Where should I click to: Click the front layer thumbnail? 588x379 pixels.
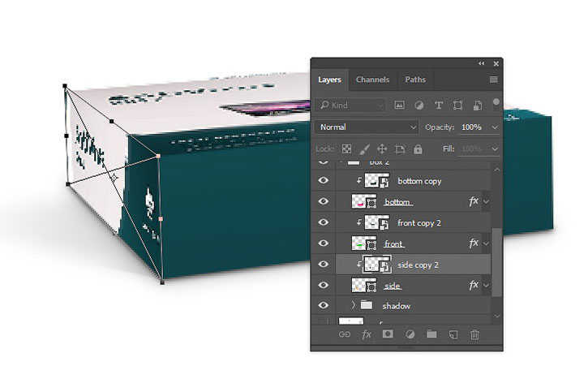point(364,243)
